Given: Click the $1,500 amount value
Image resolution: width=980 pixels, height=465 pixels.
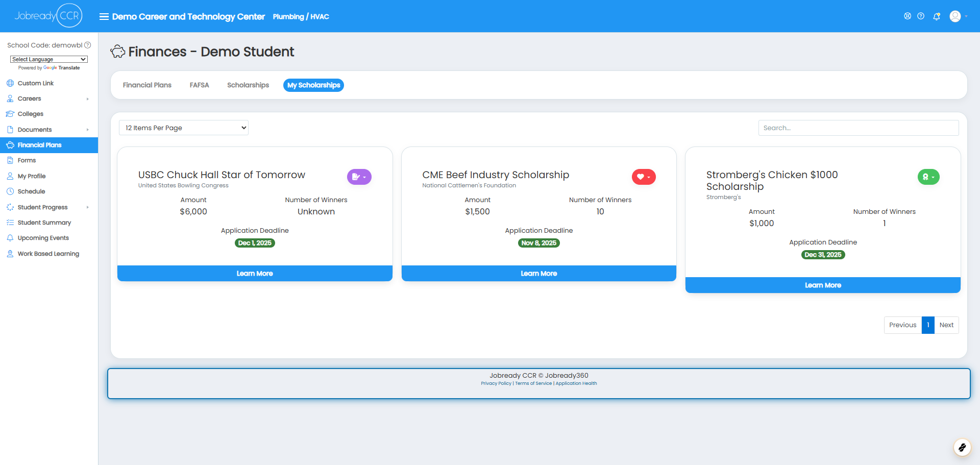Looking at the screenshot, I should click(477, 212).
